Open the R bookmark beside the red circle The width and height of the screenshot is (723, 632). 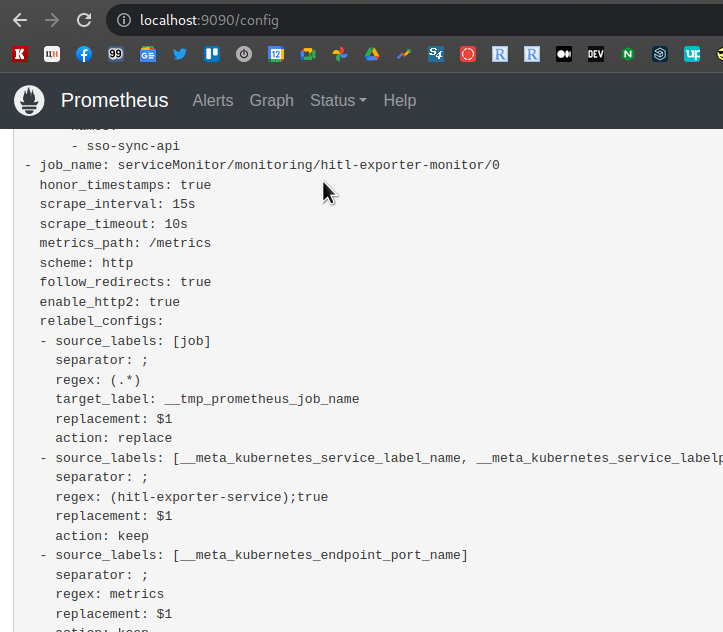[x=500, y=54]
